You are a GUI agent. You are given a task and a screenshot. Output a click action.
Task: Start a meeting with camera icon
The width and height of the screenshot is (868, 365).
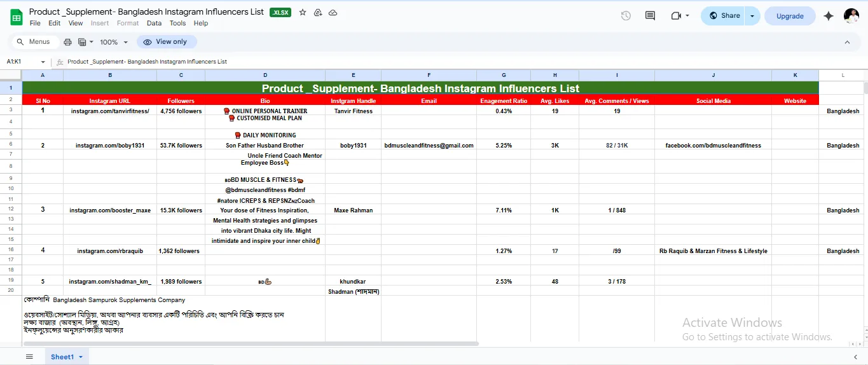(x=676, y=16)
